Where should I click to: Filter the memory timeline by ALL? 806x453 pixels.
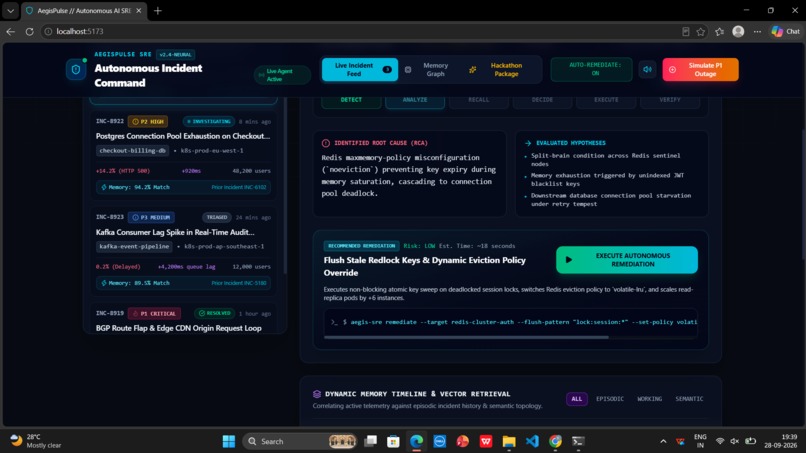(577, 399)
